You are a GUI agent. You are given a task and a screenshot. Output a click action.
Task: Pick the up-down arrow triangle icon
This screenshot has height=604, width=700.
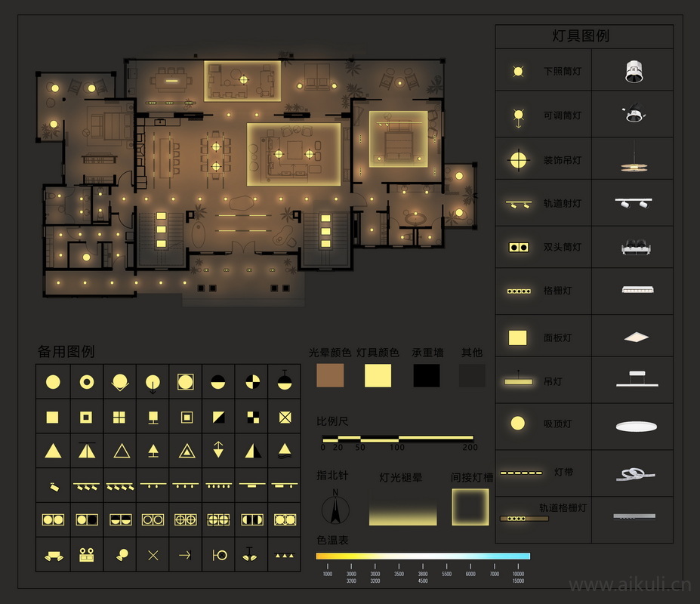[218, 449]
